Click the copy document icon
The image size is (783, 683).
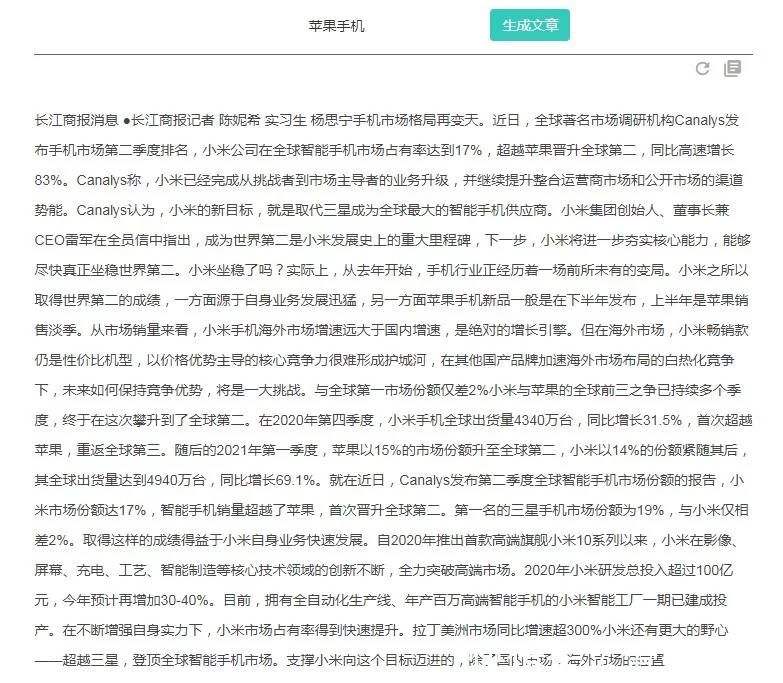pos(733,68)
